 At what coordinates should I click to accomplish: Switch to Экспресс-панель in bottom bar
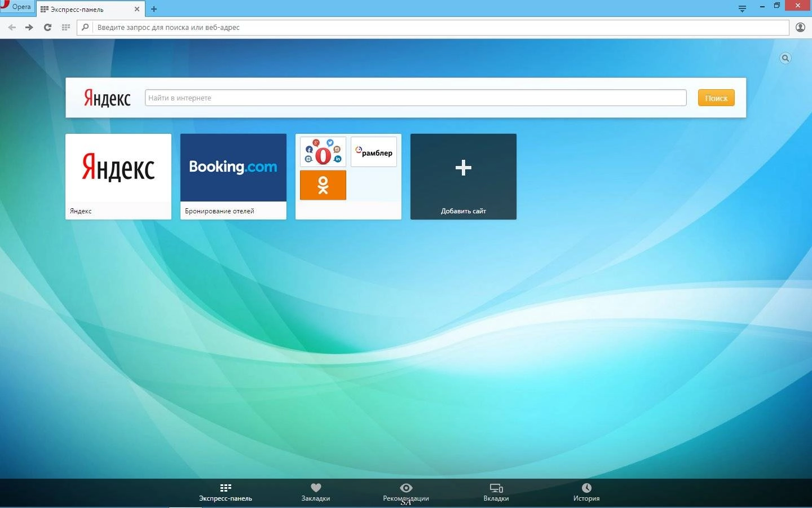click(226, 492)
